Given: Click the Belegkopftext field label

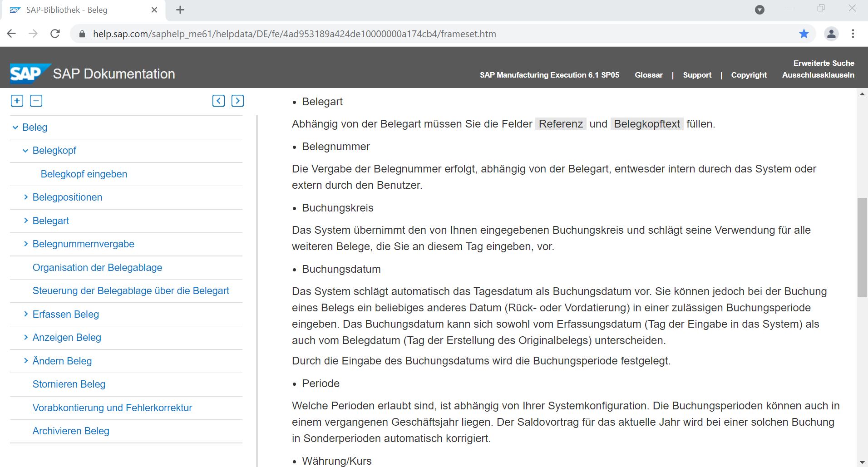Looking at the screenshot, I should [647, 124].
